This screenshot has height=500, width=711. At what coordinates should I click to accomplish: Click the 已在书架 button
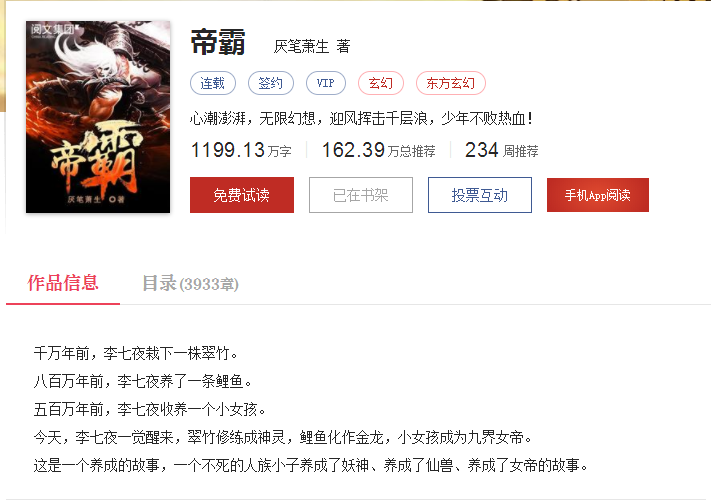tap(361, 195)
